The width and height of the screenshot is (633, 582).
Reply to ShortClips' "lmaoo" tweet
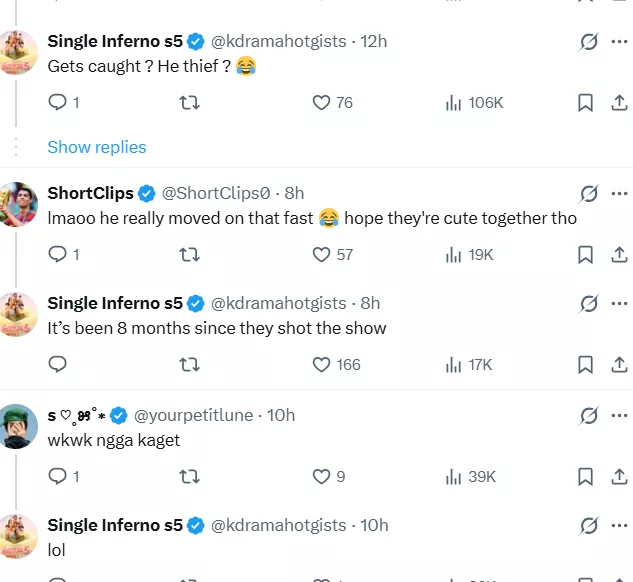pos(57,255)
